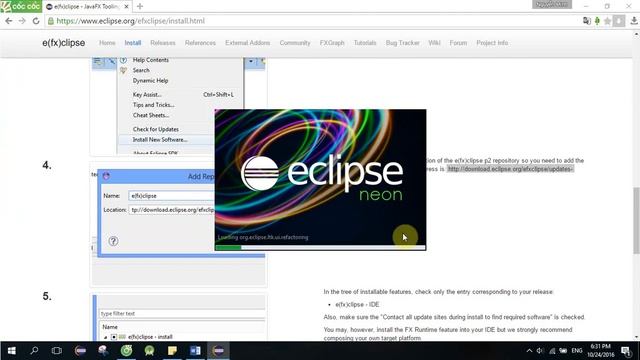The image size is (640, 360).
Task: Click the taskbar clock and date
Action: point(600,350)
